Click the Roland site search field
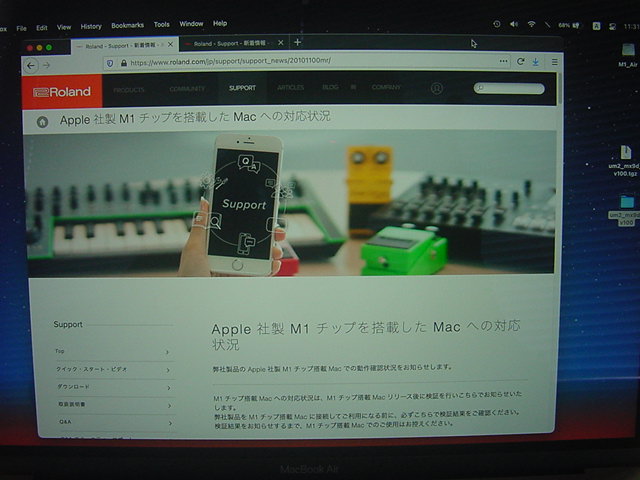This screenshot has height=480, width=640. click(x=509, y=88)
